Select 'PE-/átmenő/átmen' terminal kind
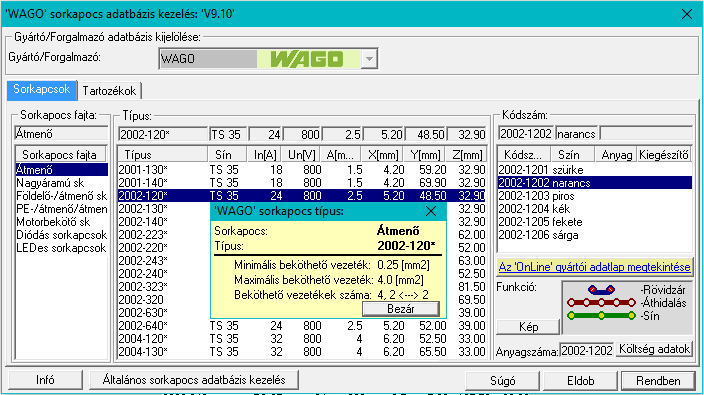Image resolution: width=704 pixels, height=395 pixels. coord(62,209)
